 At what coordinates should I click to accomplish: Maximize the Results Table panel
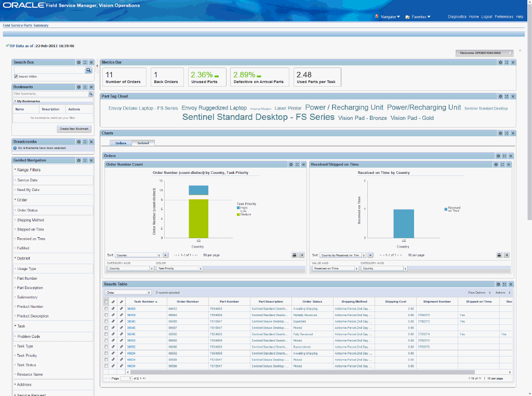504,284
